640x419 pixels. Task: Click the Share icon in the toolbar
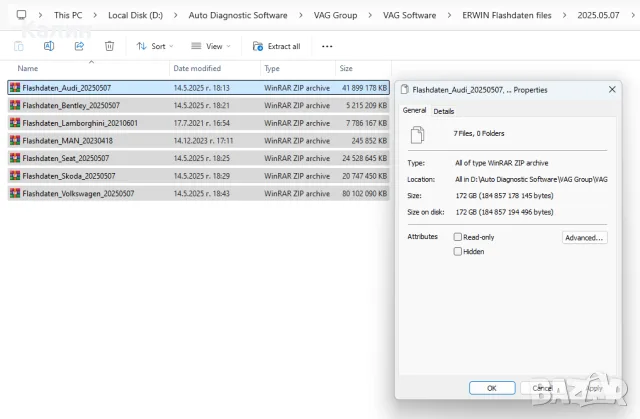(79, 46)
